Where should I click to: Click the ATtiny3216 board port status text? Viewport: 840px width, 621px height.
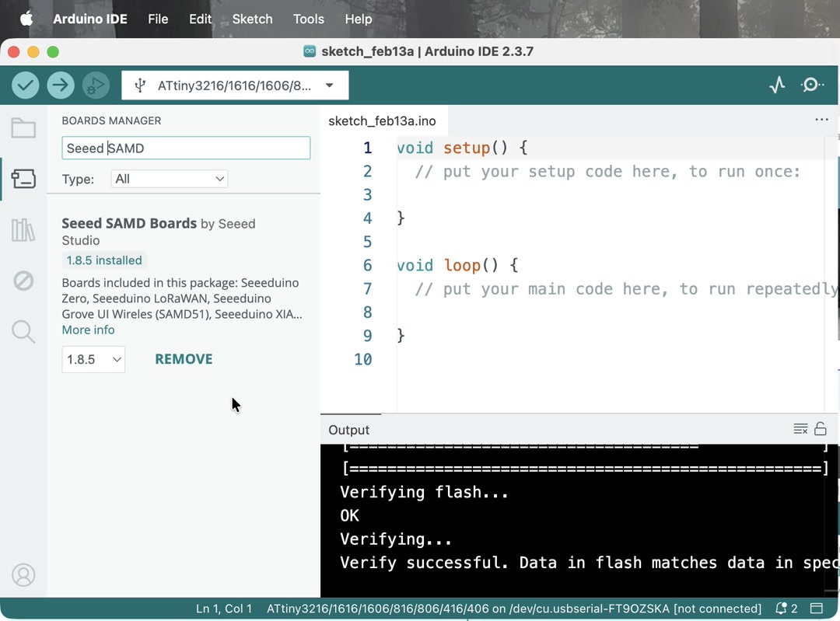[x=514, y=609]
